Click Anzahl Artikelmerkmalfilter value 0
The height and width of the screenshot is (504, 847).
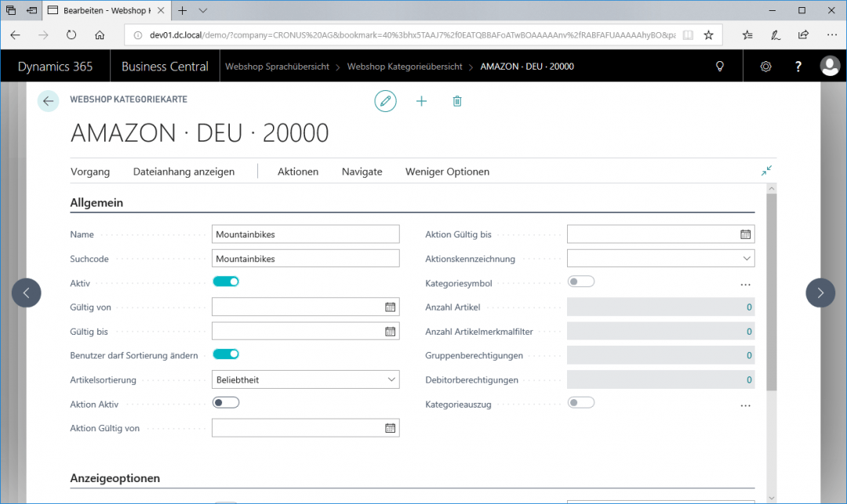point(749,332)
